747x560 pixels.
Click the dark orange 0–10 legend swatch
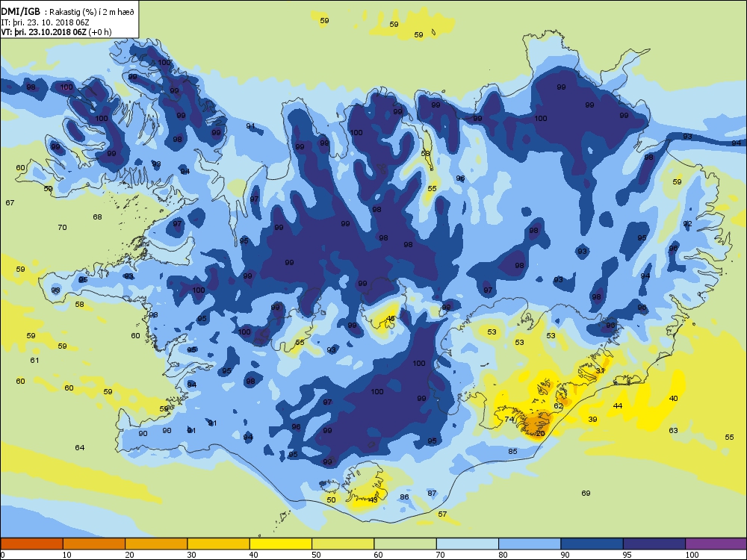click(31, 544)
